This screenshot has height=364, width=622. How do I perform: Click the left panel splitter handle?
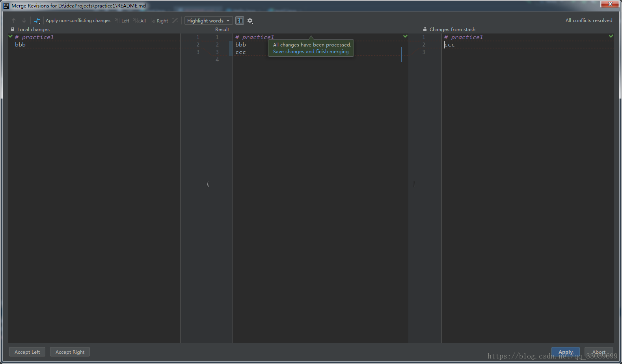pos(208,184)
